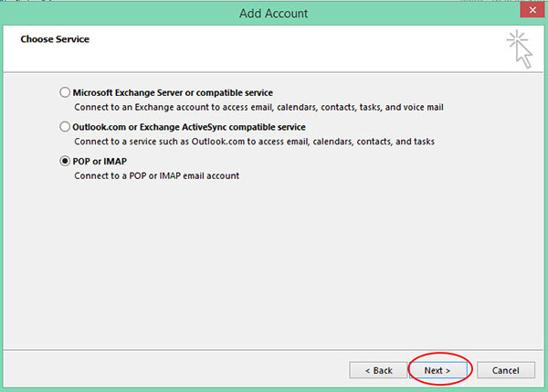Click "Microsoft Exchange Server or compatible service" label
This screenshot has width=548, height=392.
tap(173, 92)
